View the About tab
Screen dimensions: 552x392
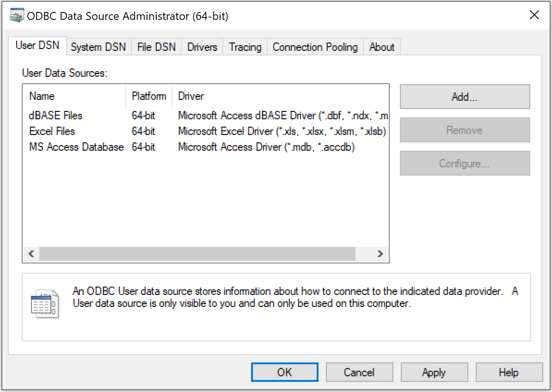click(x=382, y=47)
